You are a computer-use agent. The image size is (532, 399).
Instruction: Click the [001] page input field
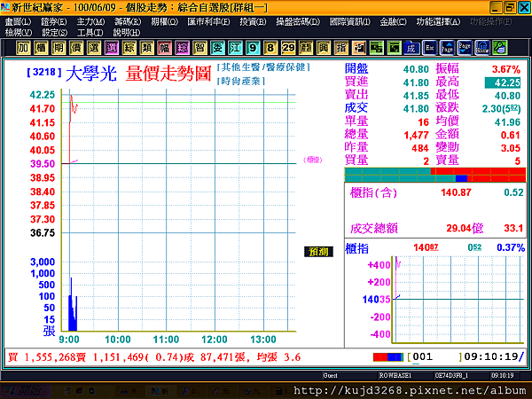[434, 356]
